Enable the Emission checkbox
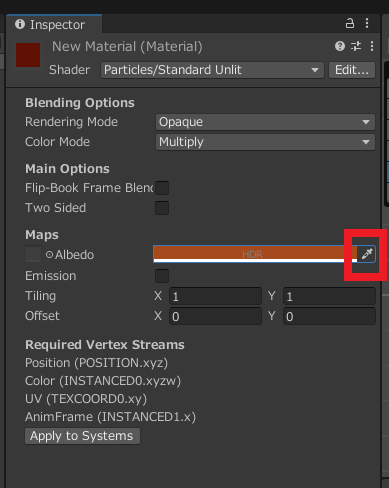This screenshot has width=389, height=488. point(162,276)
